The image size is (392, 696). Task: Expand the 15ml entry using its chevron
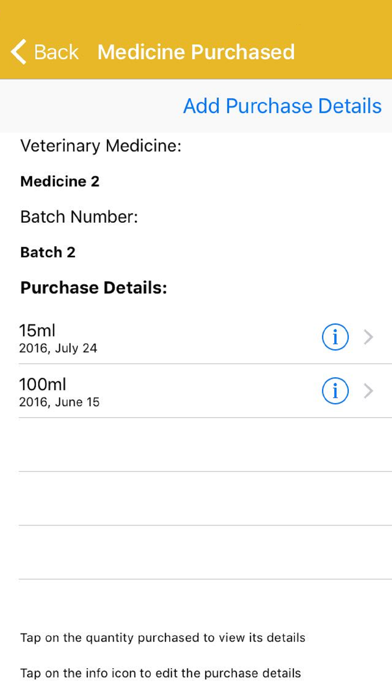click(x=368, y=337)
